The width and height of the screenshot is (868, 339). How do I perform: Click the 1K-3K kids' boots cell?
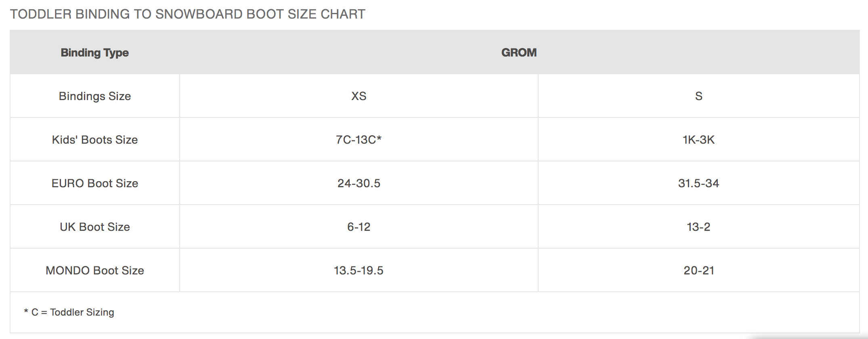pos(698,140)
